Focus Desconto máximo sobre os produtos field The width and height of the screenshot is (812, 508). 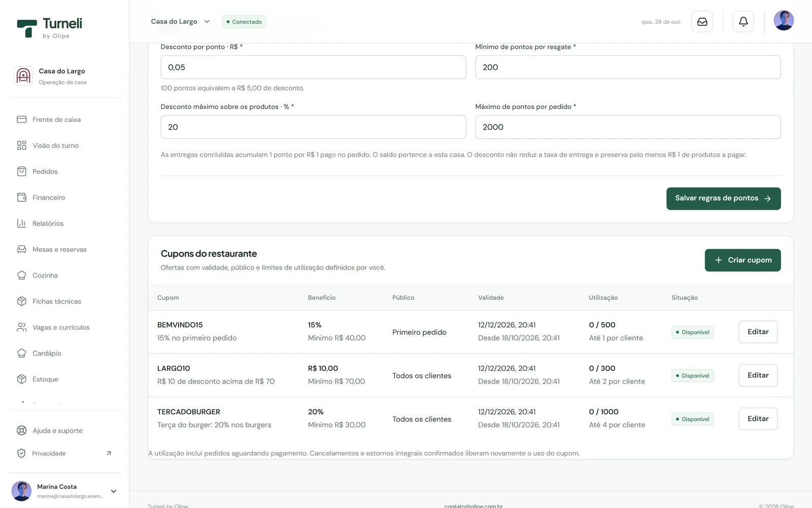coord(313,127)
